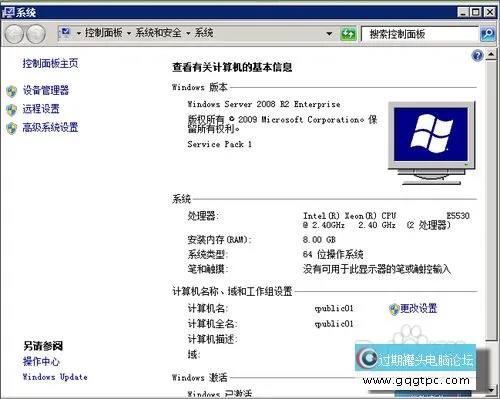Click the 安装内存(RAM) label
The height and width of the screenshot is (399, 500).
point(219,240)
